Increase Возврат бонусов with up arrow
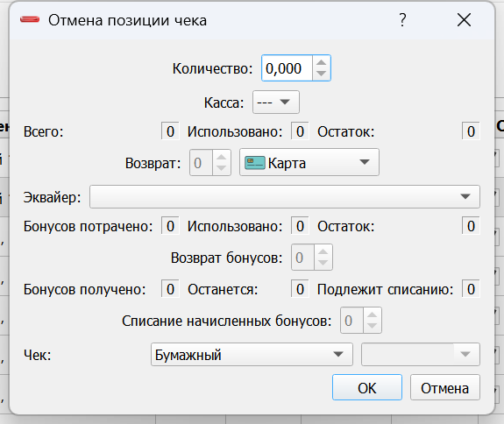Image resolution: width=504 pixels, height=424 pixels. [323, 251]
